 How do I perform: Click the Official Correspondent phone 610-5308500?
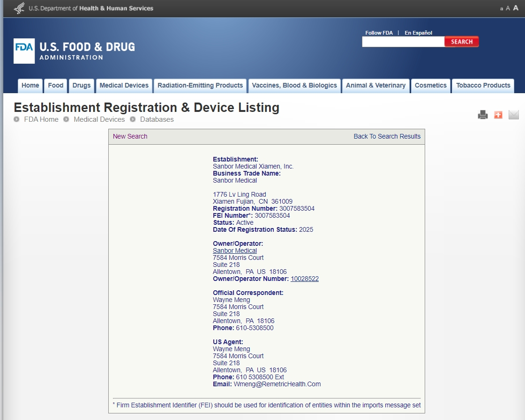coord(255,328)
